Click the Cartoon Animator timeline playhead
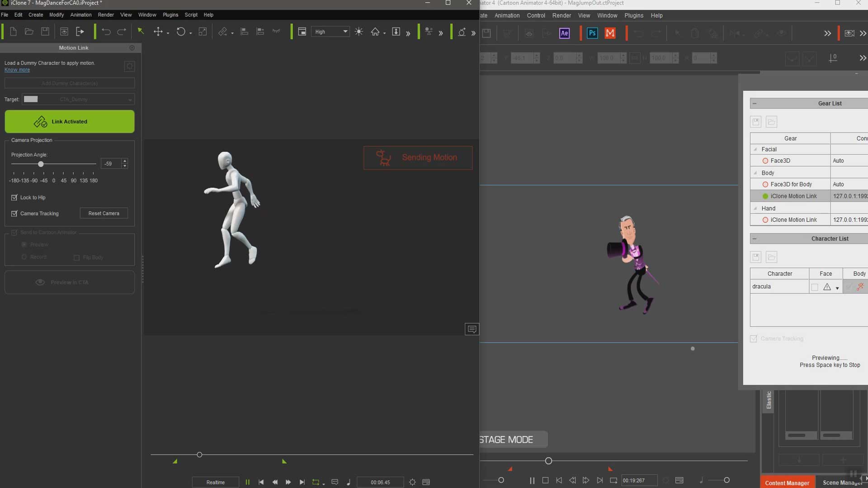Screen dimensions: 868x488 point(548,461)
